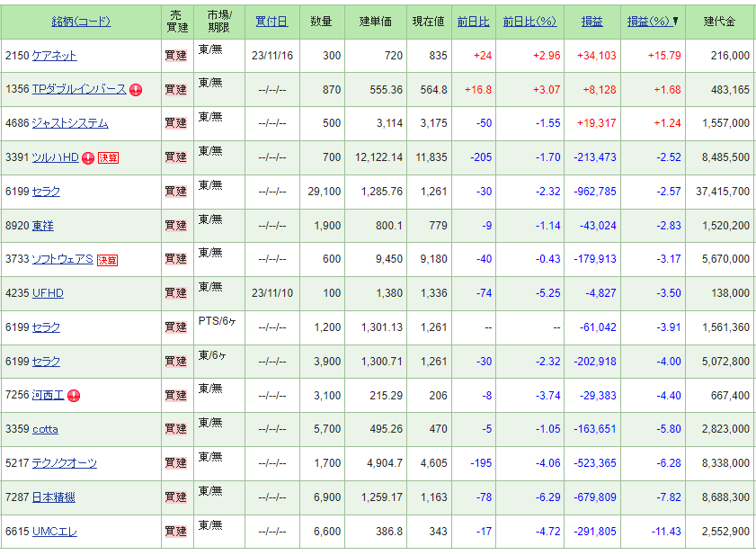
Task: Click 決算 badge in ツルハHD row
Action: point(108,157)
